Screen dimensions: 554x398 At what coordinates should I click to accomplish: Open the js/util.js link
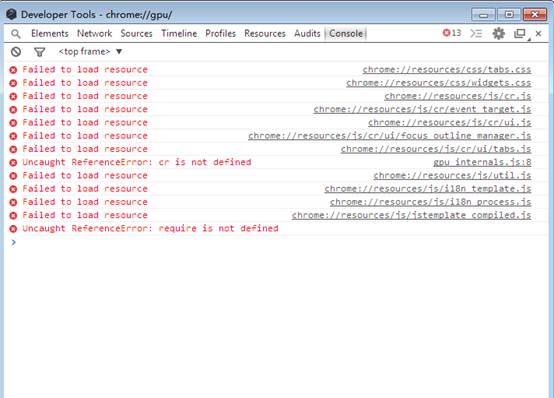452,176
